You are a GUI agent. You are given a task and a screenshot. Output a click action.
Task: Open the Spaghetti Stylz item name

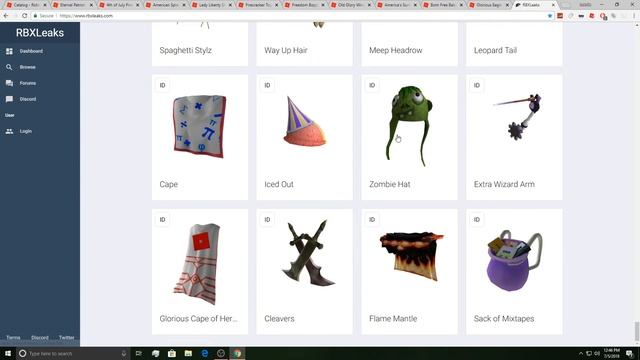(x=185, y=50)
